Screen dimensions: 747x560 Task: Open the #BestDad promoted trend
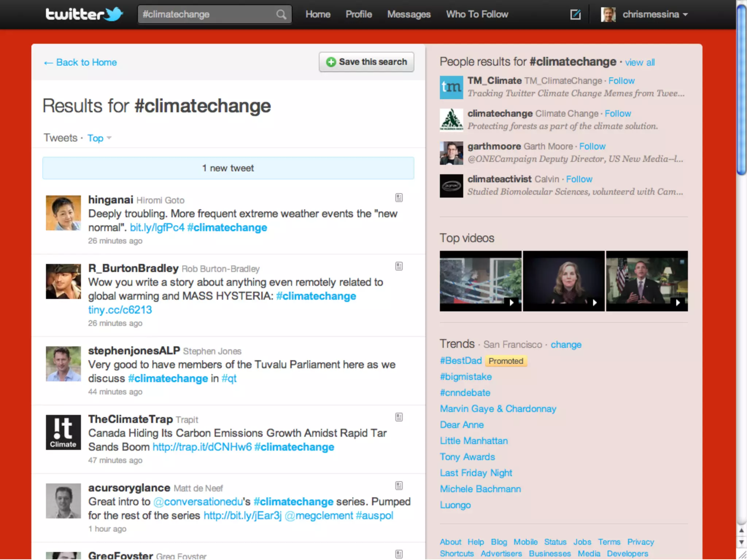tap(461, 361)
